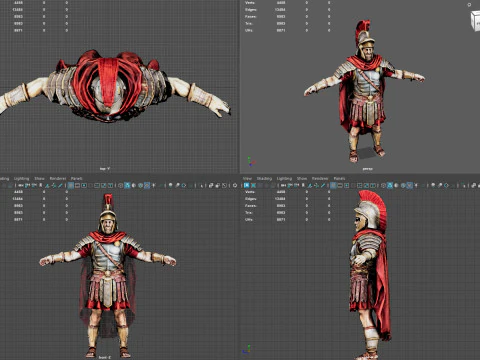Click use all lights in side view toolbar
480x360 pixels.
[416, 185]
